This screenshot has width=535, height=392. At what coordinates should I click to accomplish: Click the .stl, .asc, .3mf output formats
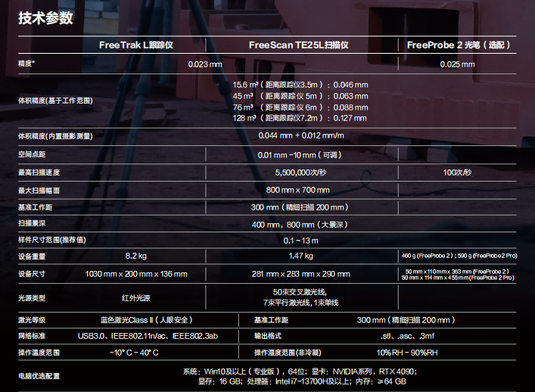pyautogui.click(x=406, y=335)
